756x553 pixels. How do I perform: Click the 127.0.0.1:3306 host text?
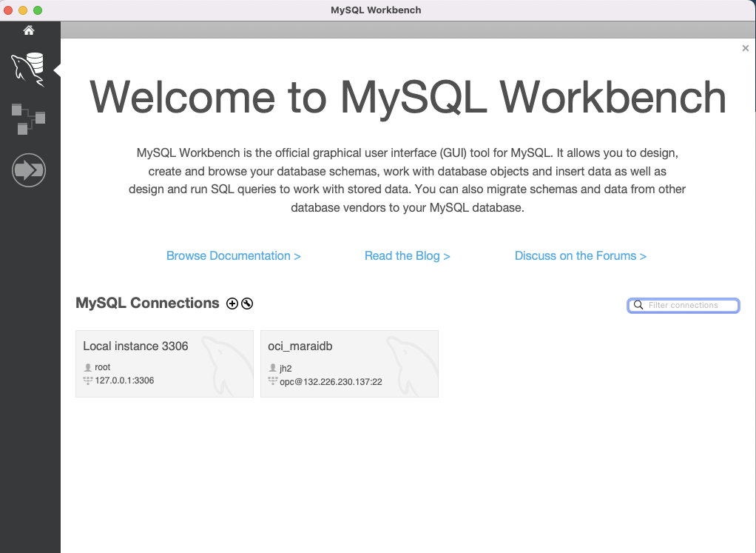click(x=124, y=381)
